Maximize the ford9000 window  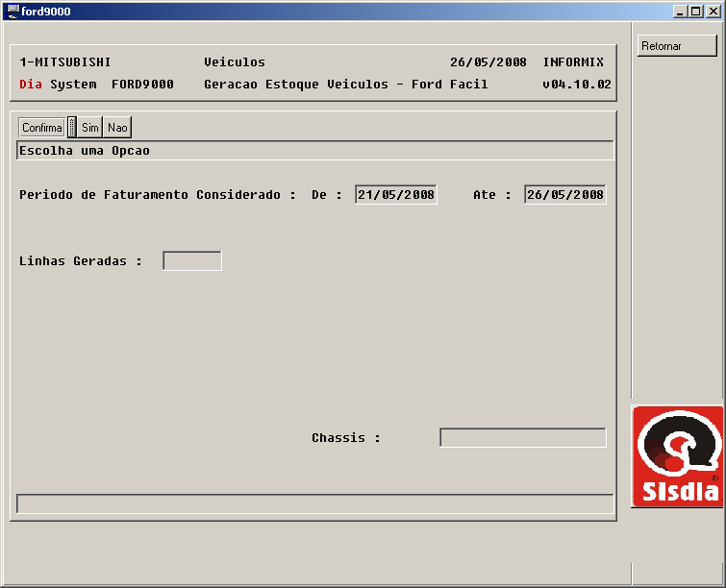tap(696, 12)
